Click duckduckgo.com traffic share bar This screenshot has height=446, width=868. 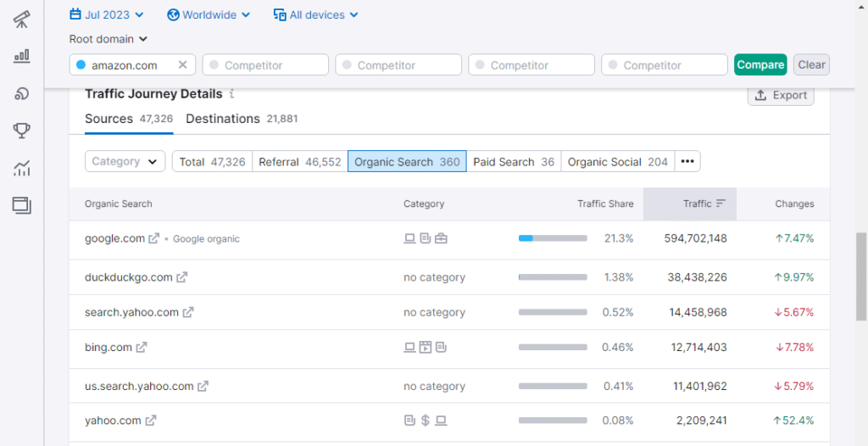553,277
